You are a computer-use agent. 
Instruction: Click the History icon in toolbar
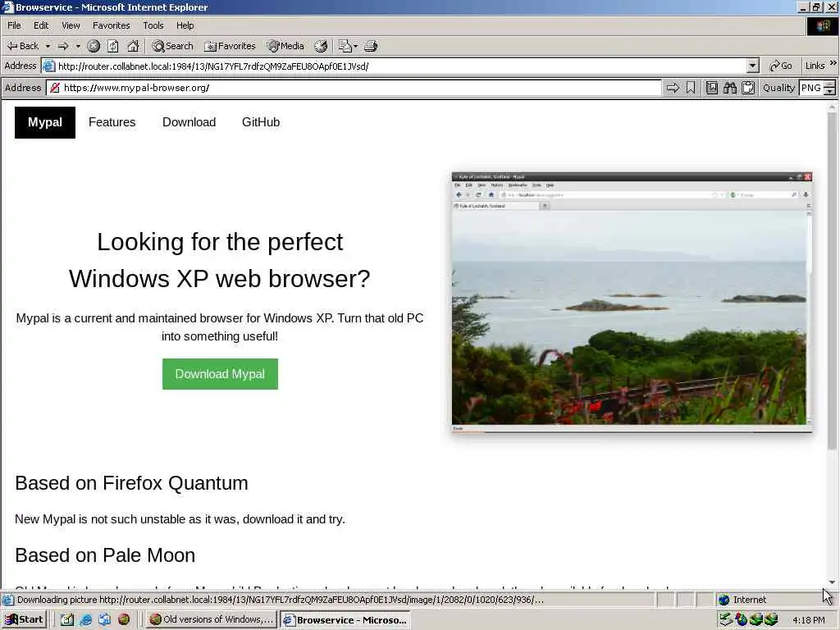pos(321,46)
